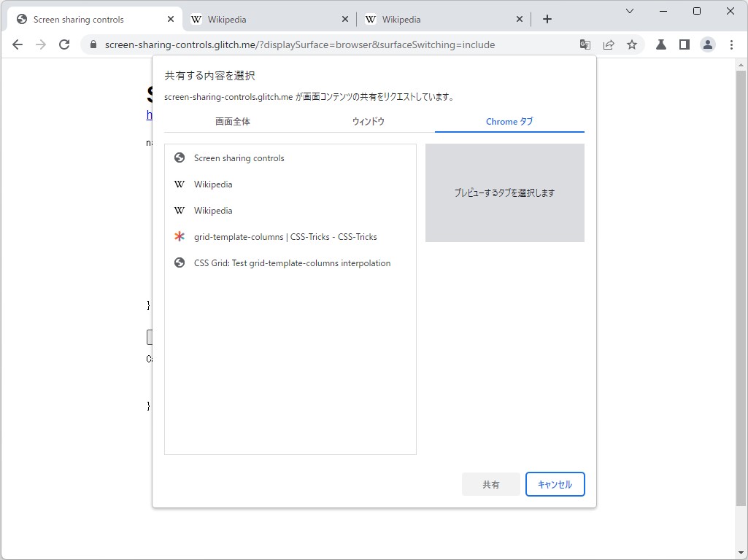Click the キャンセル cancel button
This screenshot has width=748, height=560.
(x=555, y=483)
